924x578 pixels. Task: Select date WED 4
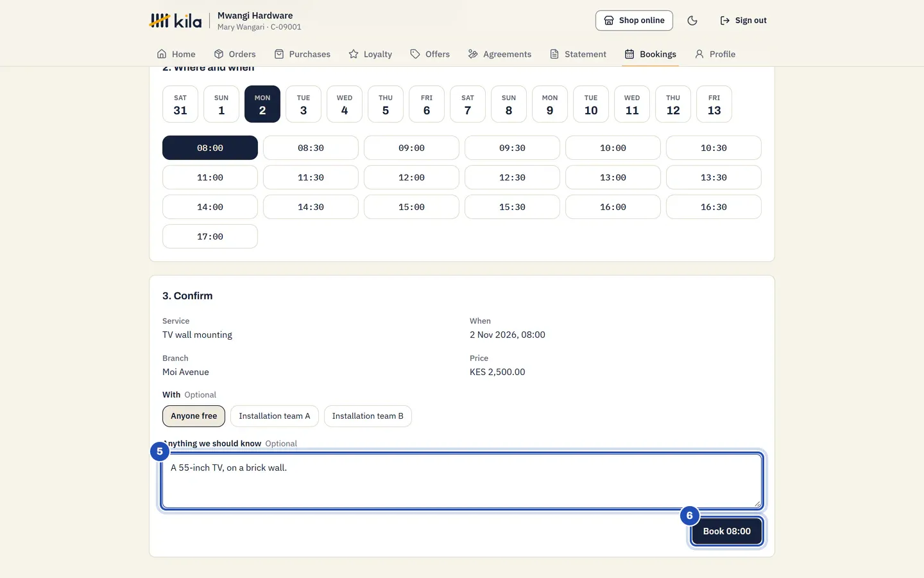click(345, 104)
